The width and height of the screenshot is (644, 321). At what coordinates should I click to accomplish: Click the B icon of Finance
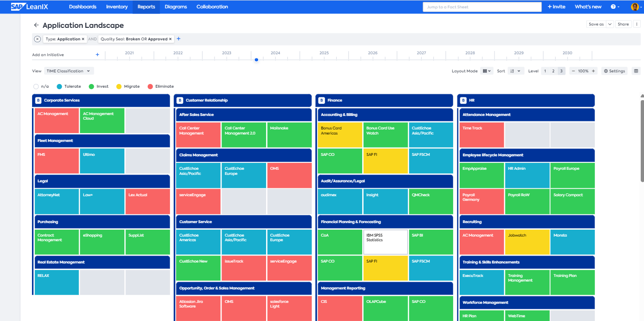click(x=322, y=100)
